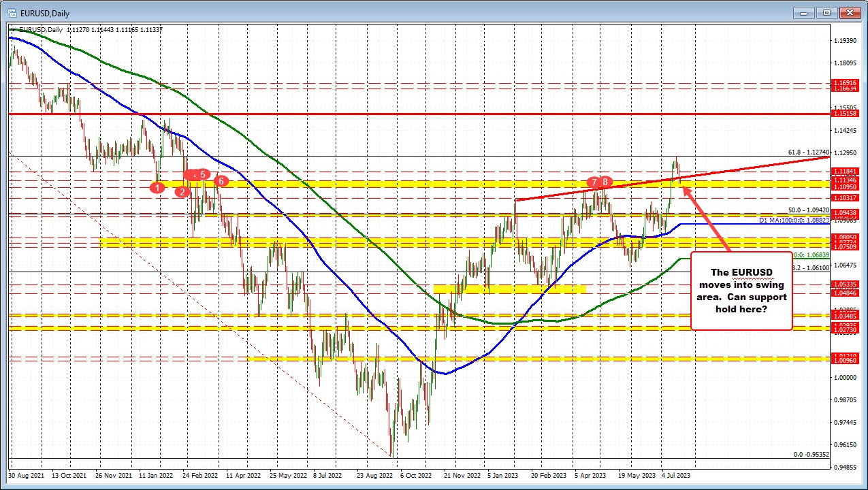The image size is (868, 490).
Task: Select the annotation box asking if support can hold
Action: (741, 291)
